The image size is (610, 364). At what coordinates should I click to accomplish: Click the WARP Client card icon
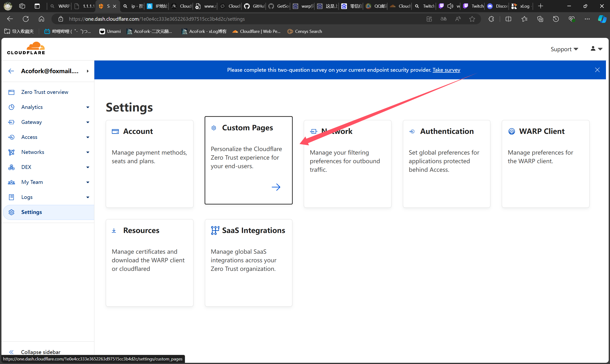(x=512, y=131)
